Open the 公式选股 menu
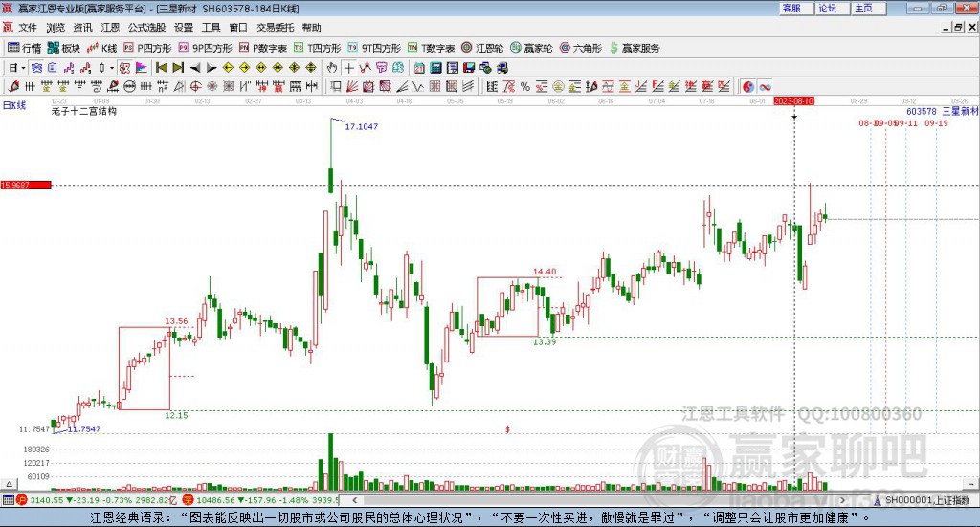Screen dimensions: 980x527 [146, 28]
